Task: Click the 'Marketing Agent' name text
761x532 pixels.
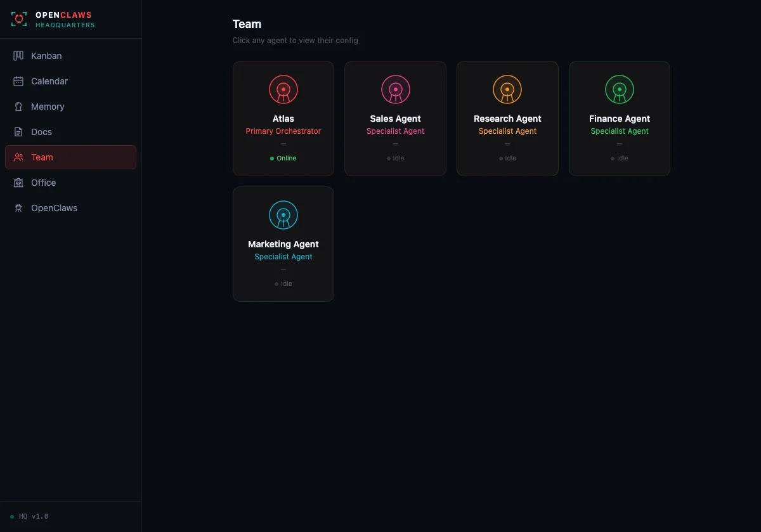Action: (283, 244)
